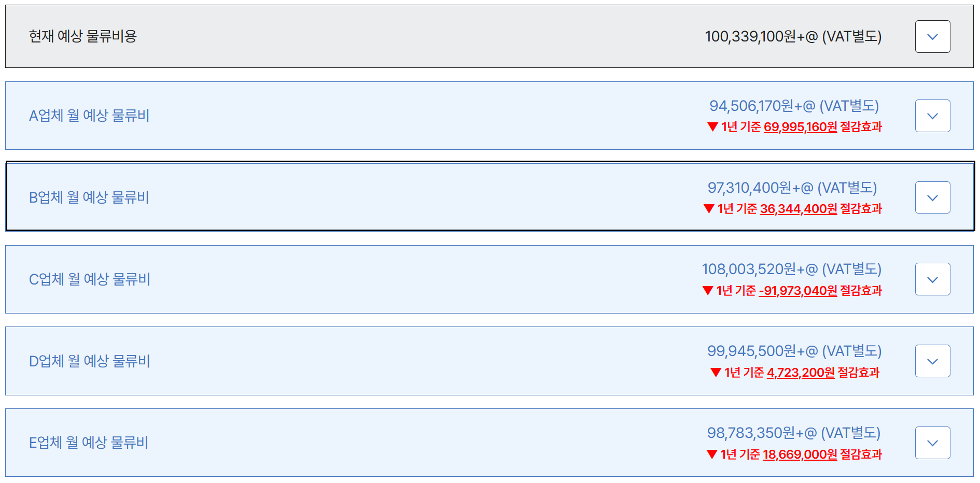Click the red triangle in A업체 row
Viewport: 980px width, 483px height.
click(712, 127)
